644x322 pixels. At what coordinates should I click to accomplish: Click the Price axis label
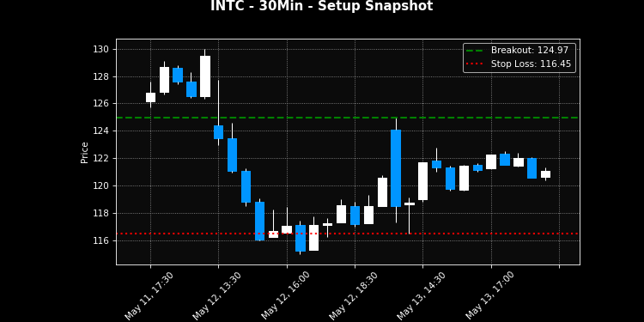pos(85,153)
